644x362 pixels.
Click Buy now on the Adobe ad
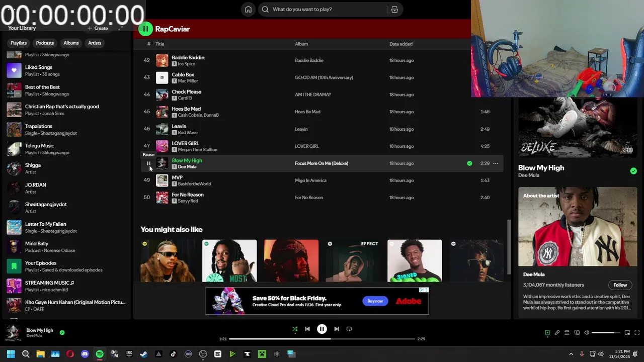(375, 301)
